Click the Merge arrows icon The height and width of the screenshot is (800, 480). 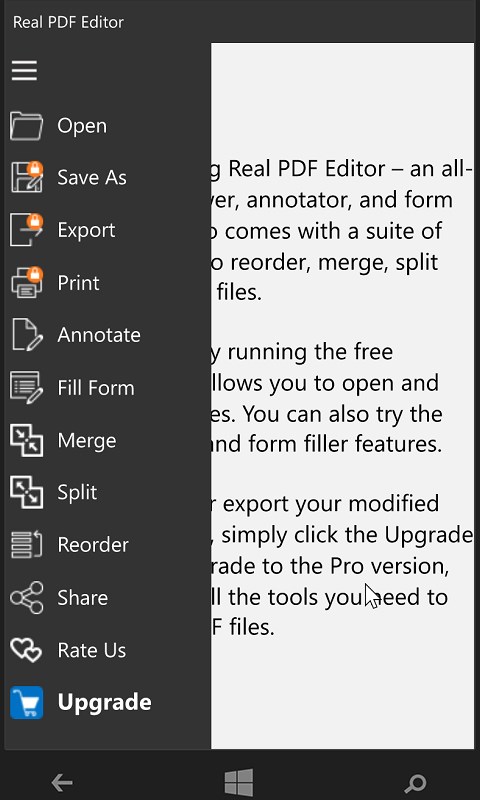click(x=27, y=440)
